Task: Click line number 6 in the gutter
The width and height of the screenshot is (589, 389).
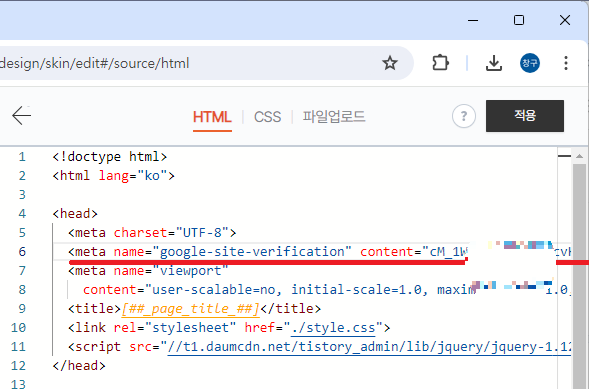Action: coord(22,252)
